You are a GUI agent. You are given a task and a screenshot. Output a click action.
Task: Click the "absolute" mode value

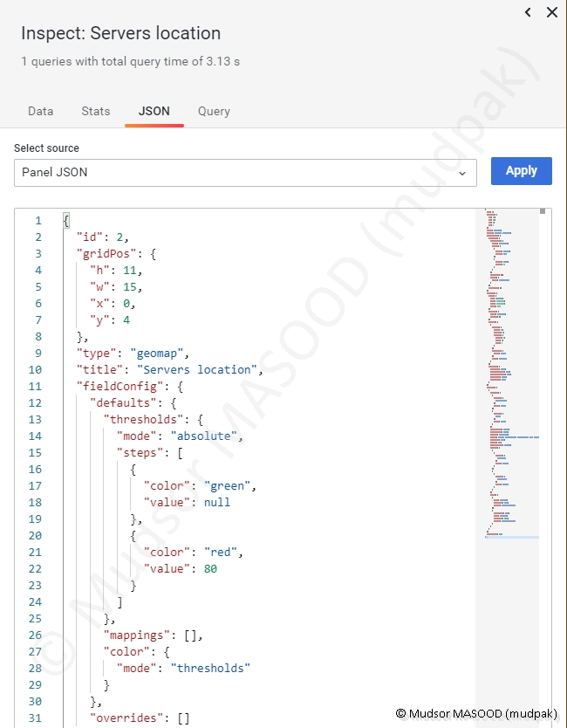tap(204, 436)
